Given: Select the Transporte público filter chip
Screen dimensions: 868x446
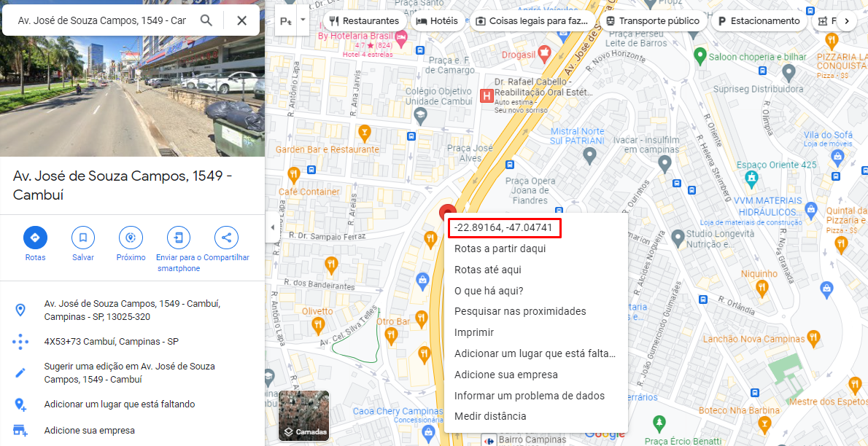Looking at the screenshot, I should (654, 21).
